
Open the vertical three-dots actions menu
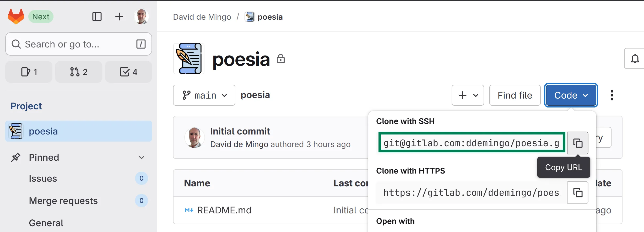click(x=612, y=95)
